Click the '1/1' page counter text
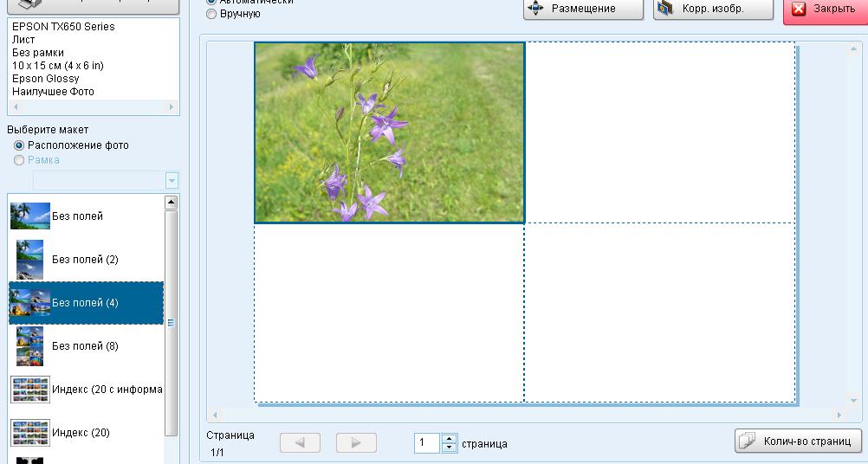The height and width of the screenshot is (464, 868). pyautogui.click(x=217, y=453)
